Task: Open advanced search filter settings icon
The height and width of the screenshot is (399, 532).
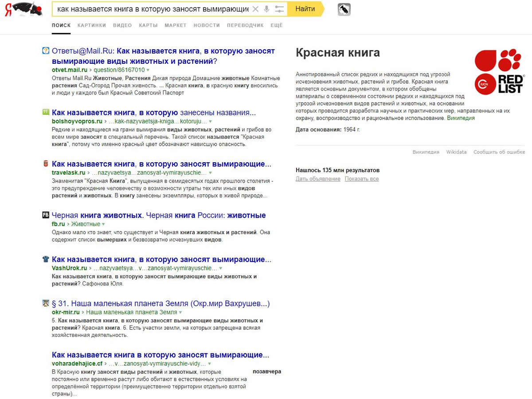Action: tap(279, 9)
